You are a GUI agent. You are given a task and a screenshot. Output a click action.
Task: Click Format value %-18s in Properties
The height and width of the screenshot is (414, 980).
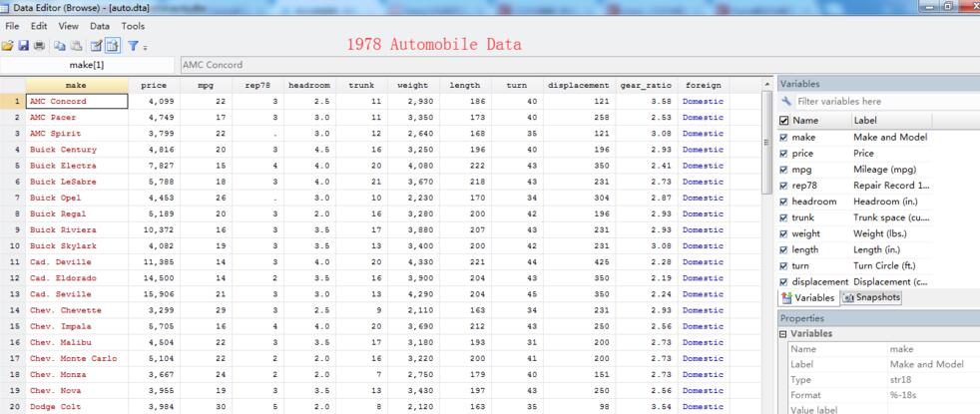coord(904,395)
